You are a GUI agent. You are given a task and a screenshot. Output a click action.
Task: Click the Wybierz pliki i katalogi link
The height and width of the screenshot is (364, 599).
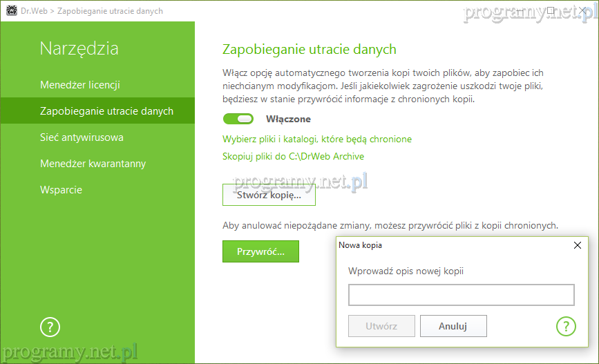[x=317, y=139]
